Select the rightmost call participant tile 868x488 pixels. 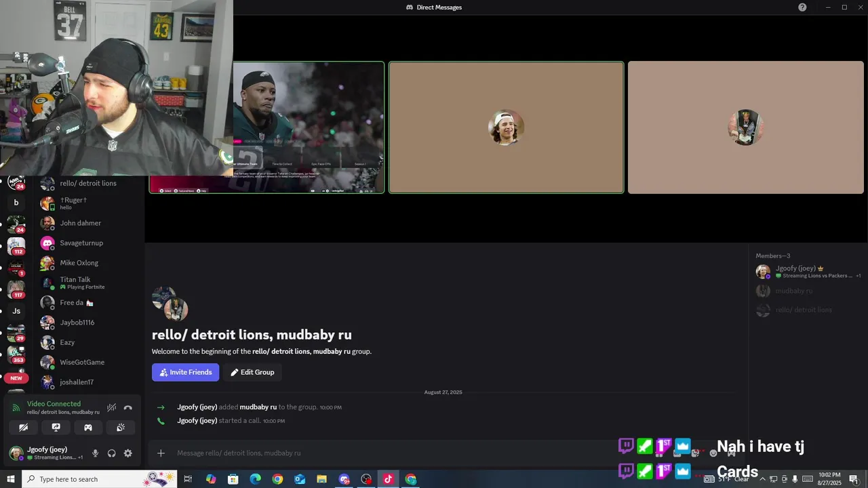click(746, 127)
